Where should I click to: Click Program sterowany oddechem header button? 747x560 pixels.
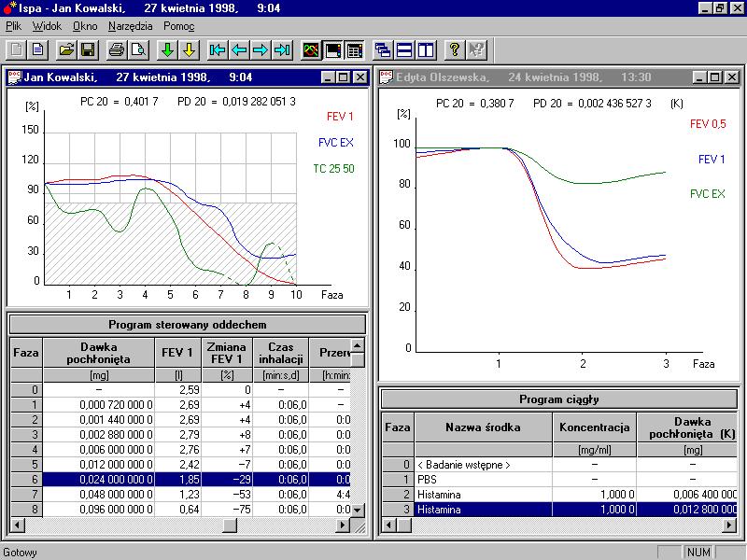coord(188,324)
